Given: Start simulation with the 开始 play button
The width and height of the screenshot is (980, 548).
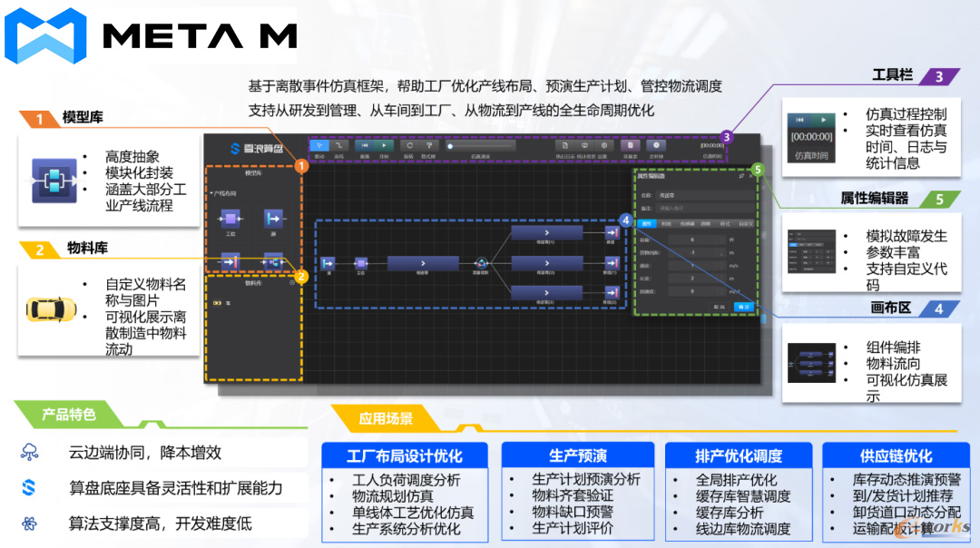Looking at the screenshot, I should [x=384, y=145].
